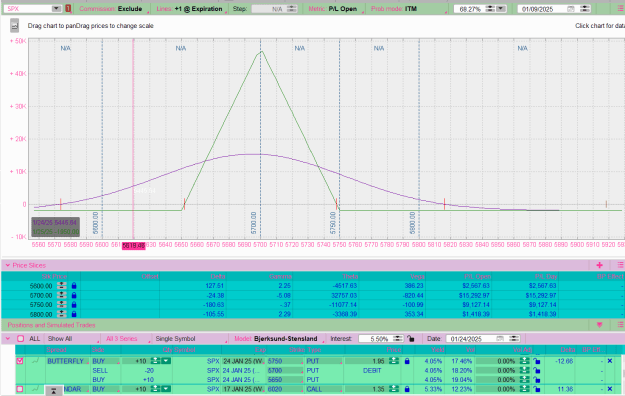Uncheck the BUTTERFLY trade checkbox
The height and width of the screenshot is (396, 625).
pos(20,361)
